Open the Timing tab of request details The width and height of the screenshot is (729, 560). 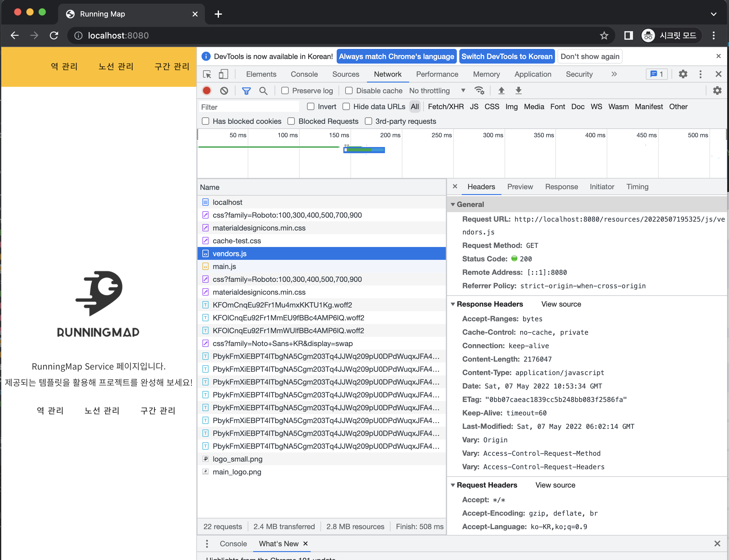(637, 187)
